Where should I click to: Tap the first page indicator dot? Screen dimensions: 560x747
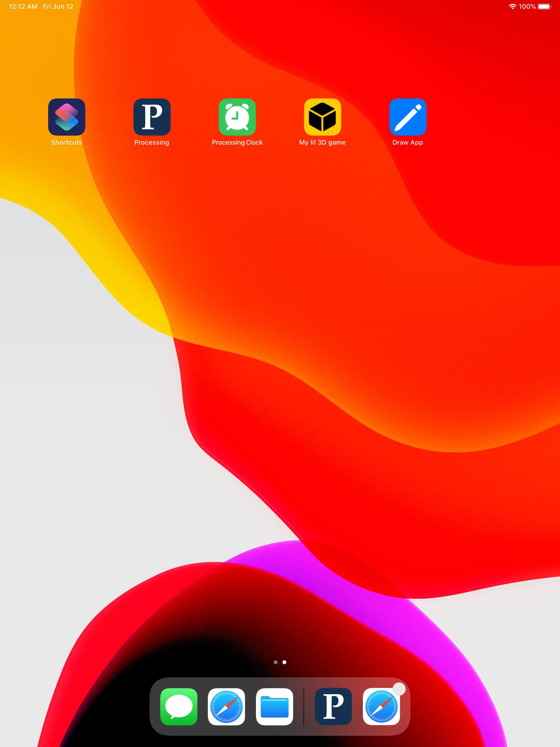276,662
